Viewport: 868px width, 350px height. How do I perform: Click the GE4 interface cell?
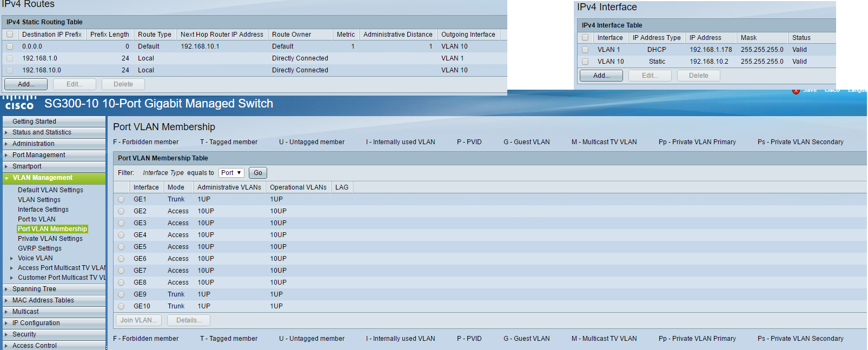point(140,235)
